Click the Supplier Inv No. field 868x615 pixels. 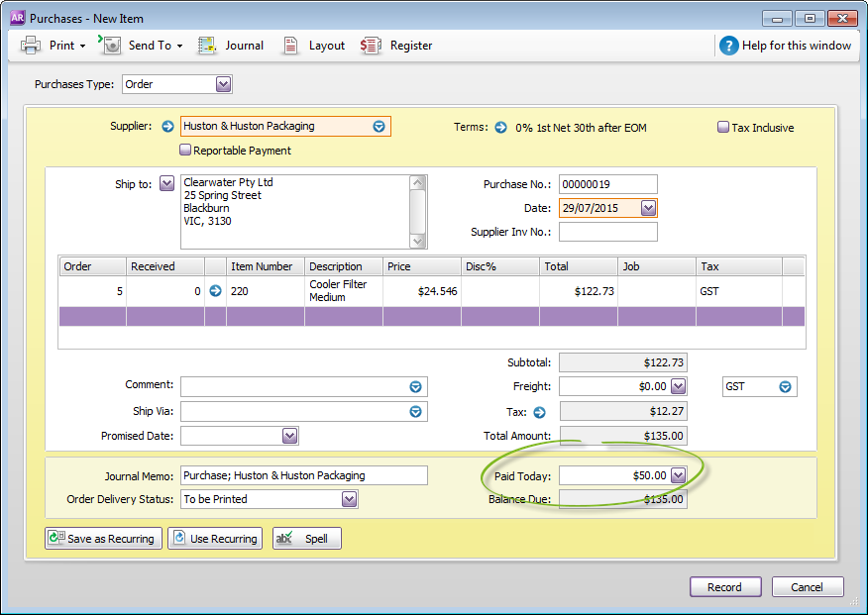point(607,233)
